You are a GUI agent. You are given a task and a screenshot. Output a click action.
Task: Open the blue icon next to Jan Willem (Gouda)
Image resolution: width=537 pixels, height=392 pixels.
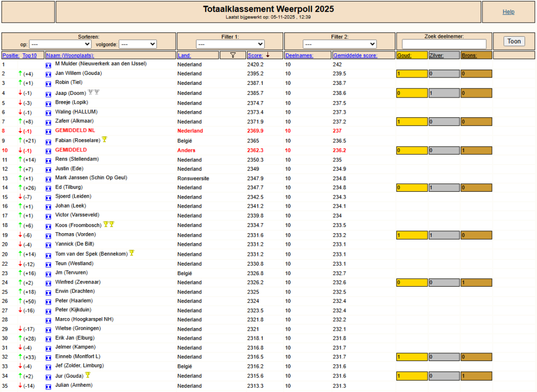(48, 74)
